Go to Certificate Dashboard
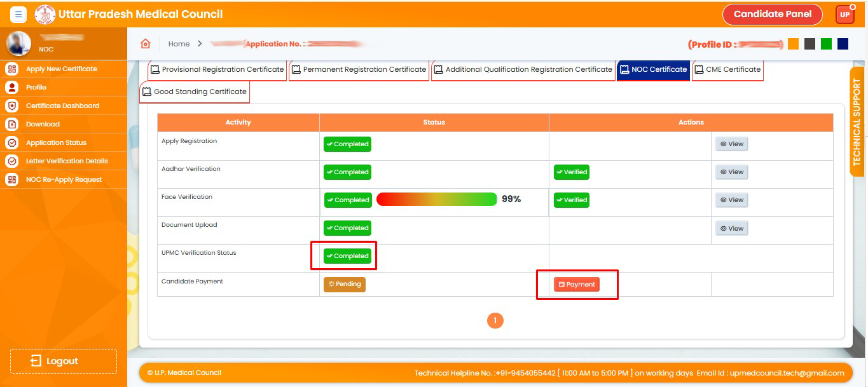Image resolution: width=868 pixels, height=387 pixels. click(x=62, y=105)
